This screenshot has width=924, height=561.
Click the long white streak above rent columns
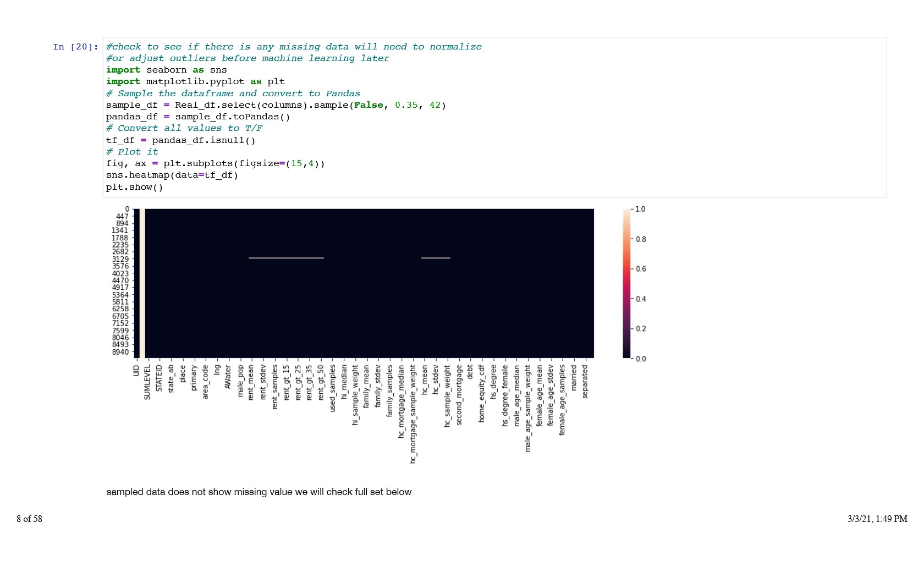coord(286,258)
